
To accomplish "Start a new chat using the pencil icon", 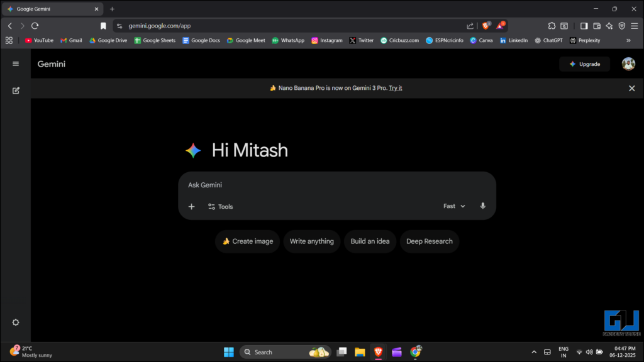I will 16,90.
